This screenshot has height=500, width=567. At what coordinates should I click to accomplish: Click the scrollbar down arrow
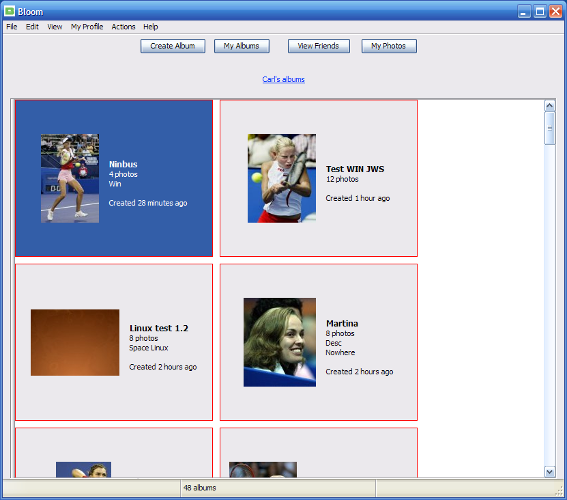coord(550,471)
